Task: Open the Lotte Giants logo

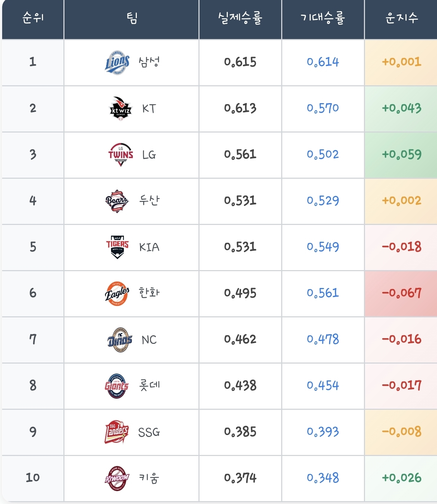Action: (x=117, y=386)
